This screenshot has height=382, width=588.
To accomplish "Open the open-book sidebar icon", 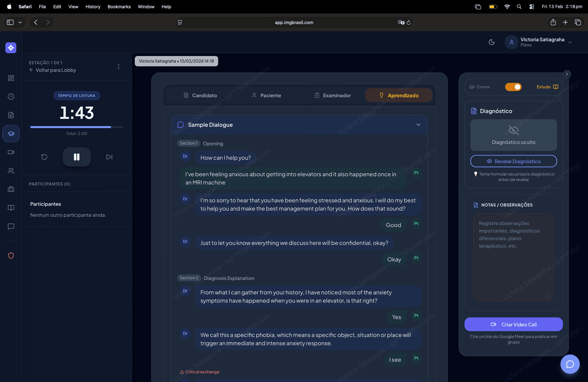I will coord(11,208).
